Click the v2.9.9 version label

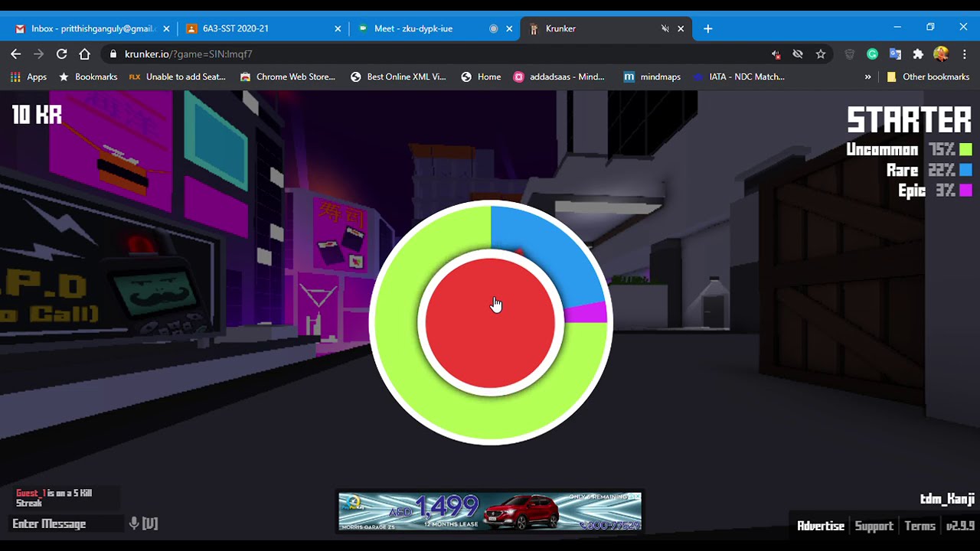[x=959, y=526]
